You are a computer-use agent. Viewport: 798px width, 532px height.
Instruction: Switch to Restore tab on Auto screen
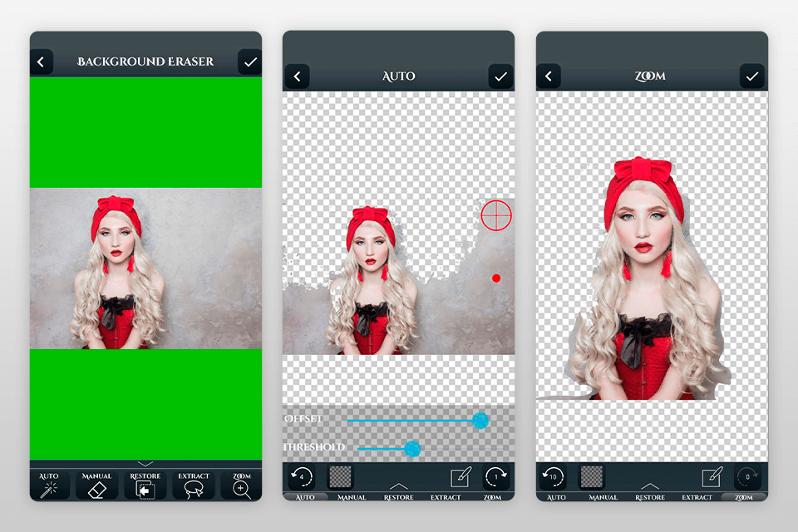point(398,497)
